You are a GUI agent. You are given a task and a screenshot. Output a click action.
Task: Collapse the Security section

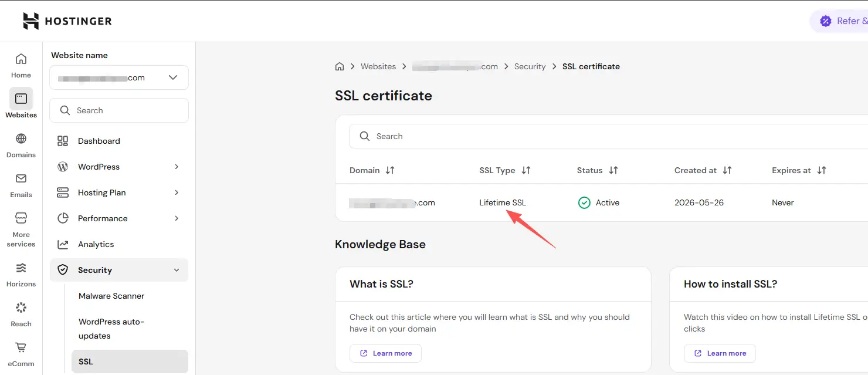pyautogui.click(x=119, y=270)
